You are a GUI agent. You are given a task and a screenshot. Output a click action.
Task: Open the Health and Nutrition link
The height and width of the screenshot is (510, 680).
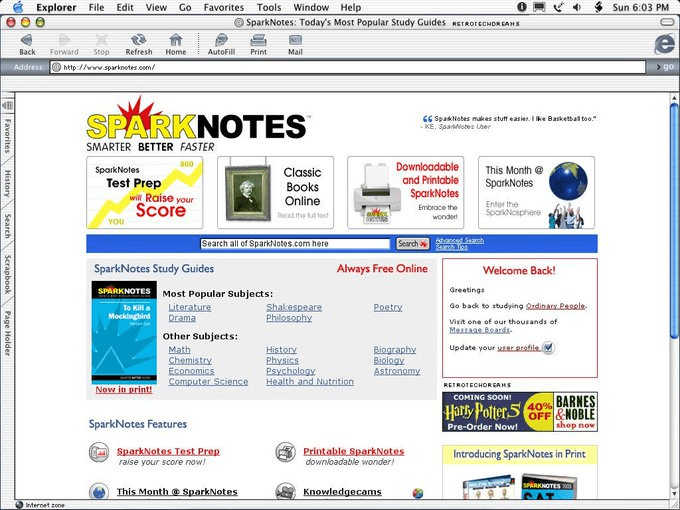click(310, 382)
